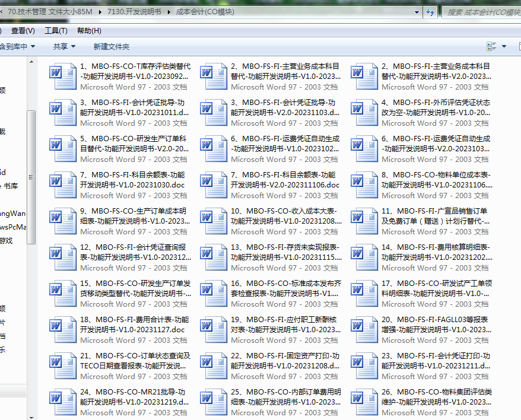The height and width of the screenshot is (420, 521).
Task: Select the 4、MBO-FS-FI-外币评估凭证状态 document icon
Action: tap(364, 112)
